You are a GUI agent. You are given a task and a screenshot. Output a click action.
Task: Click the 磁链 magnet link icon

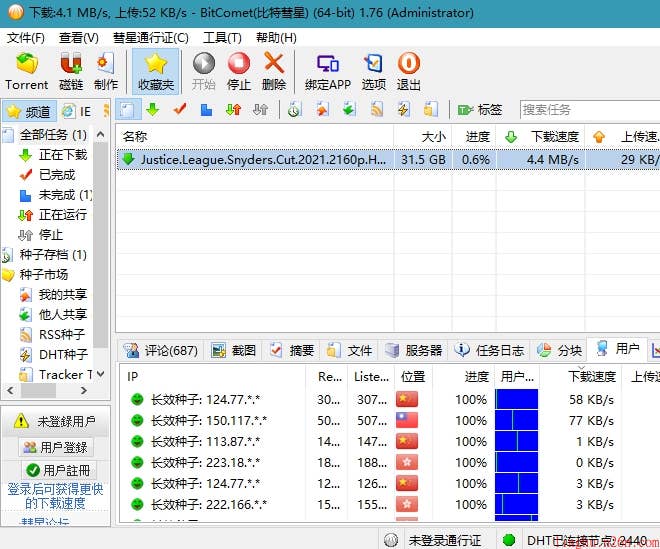tap(71, 71)
